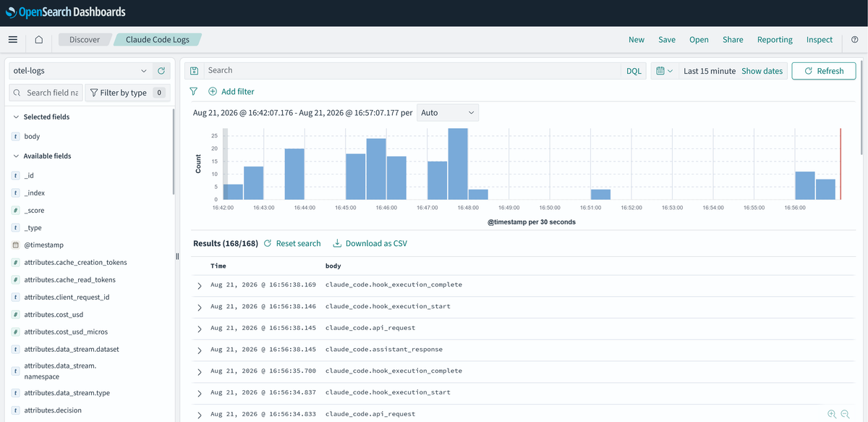Click Reset search

[x=292, y=243]
